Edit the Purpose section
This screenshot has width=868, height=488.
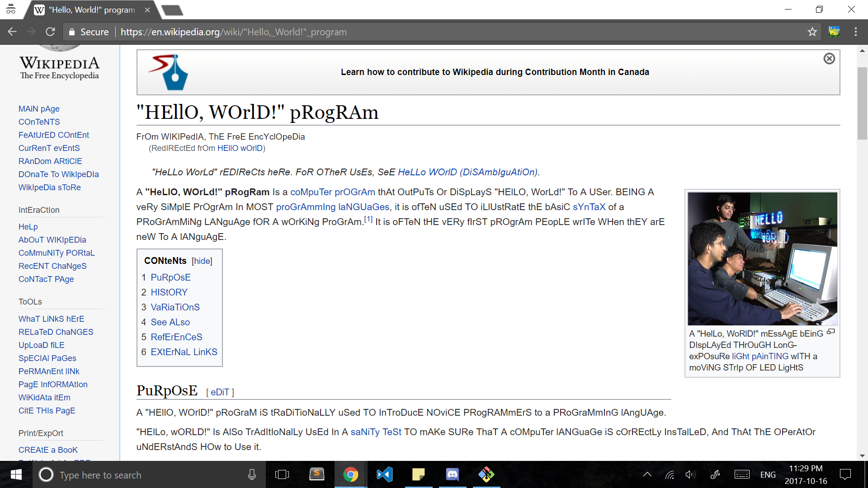click(220, 392)
